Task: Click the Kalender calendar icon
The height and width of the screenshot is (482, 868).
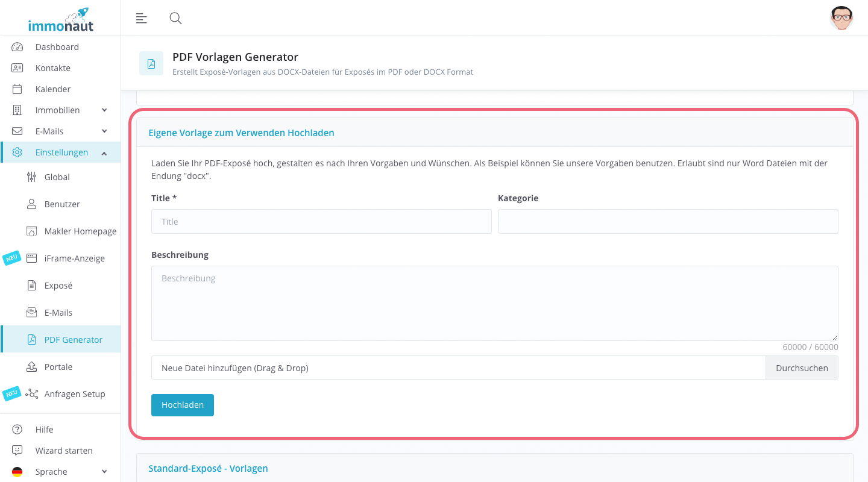Action: (x=17, y=89)
